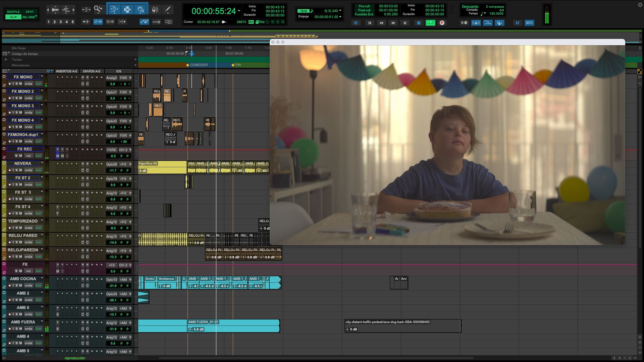Select the Pencil tool
This screenshot has height=362, width=644.
click(x=168, y=9)
